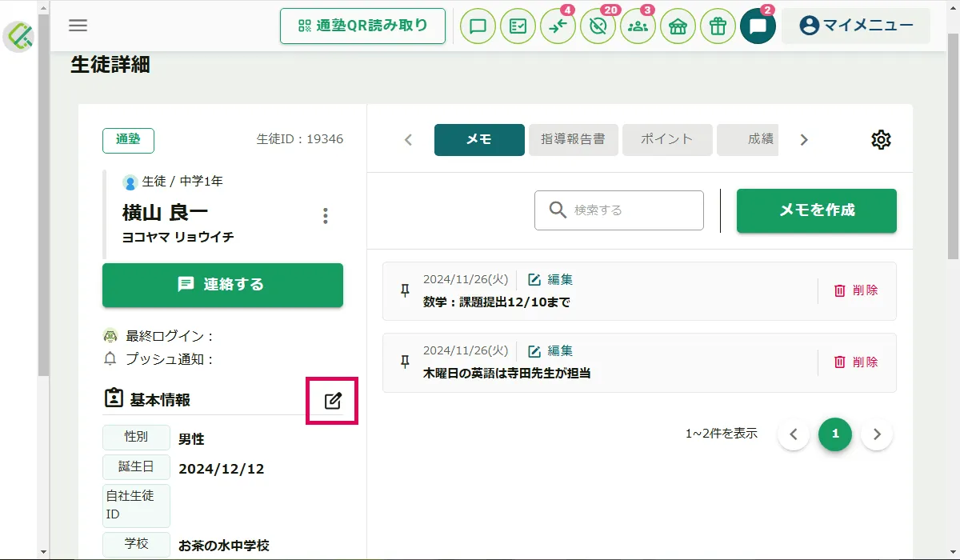
Task: Switch to the 指導報告書 tab
Action: click(573, 139)
